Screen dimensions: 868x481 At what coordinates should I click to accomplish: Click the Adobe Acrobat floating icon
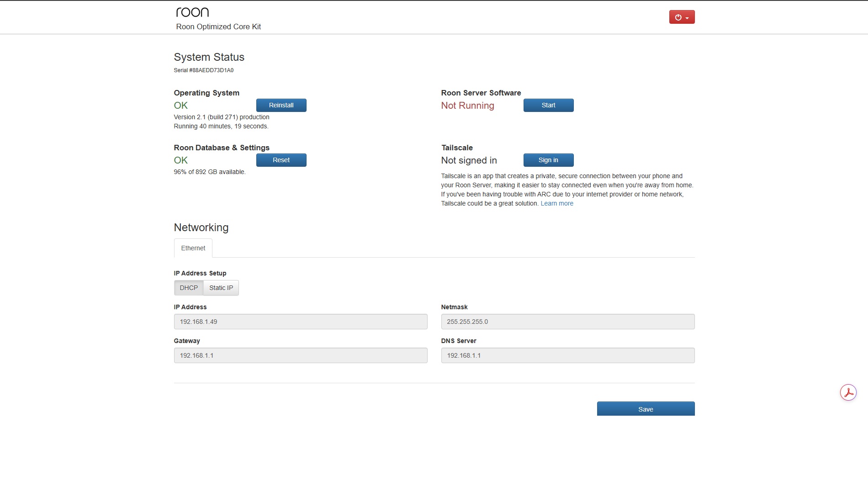click(x=848, y=392)
